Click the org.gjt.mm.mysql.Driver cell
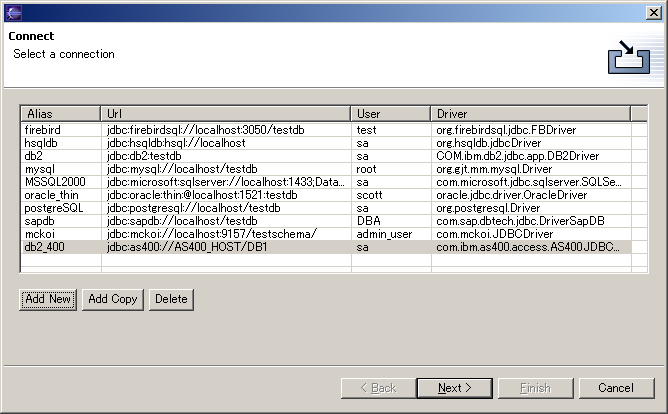Screen dimensions: 668x414 pos(494,169)
